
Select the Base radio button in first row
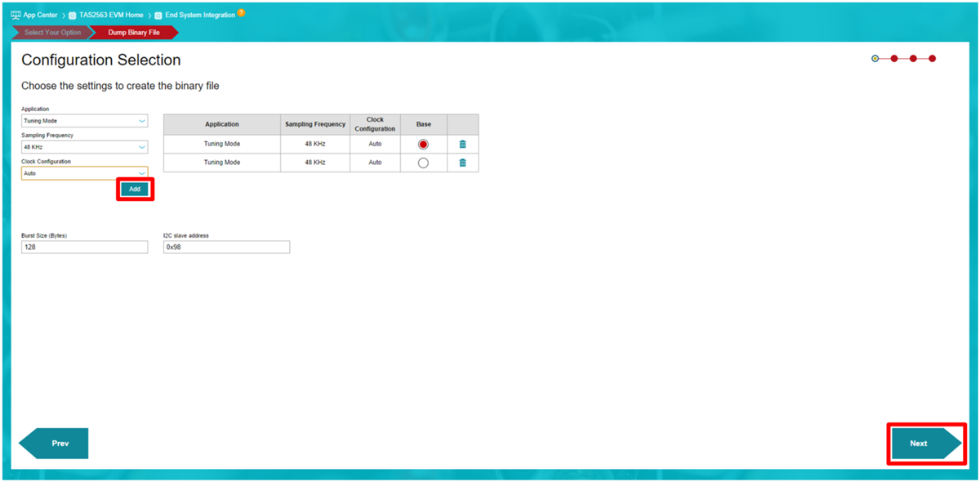423,144
